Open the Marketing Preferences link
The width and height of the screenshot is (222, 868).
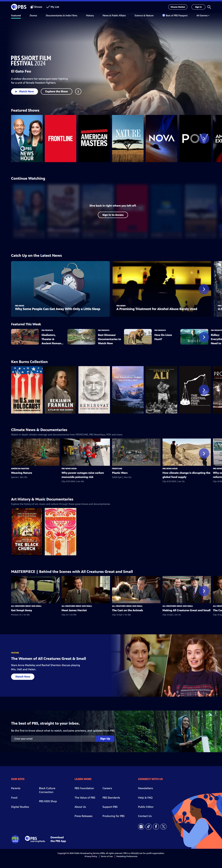pyautogui.click(x=127, y=856)
